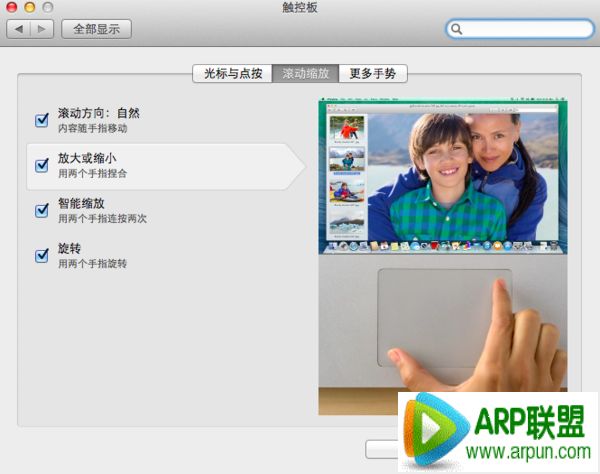Select the 智能缩放 option label

point(81,204)
